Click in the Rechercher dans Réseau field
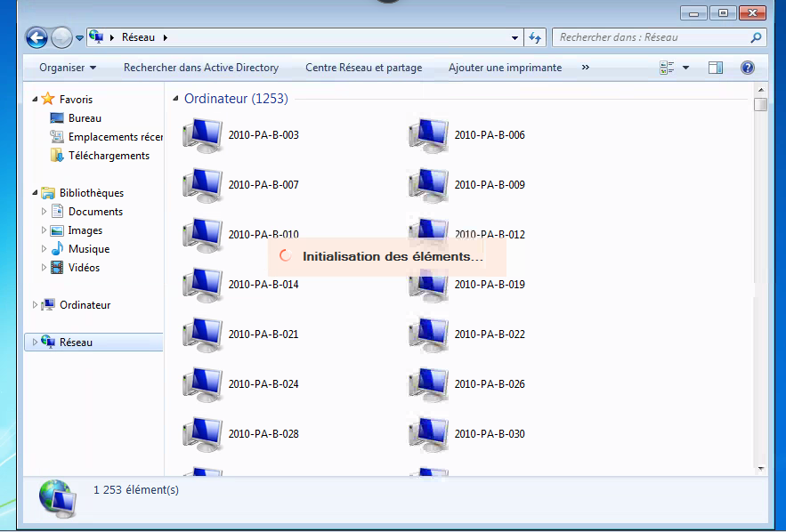The height and width of the screenshot is (532, 786). pyautogui.click(x=650, y=38)
